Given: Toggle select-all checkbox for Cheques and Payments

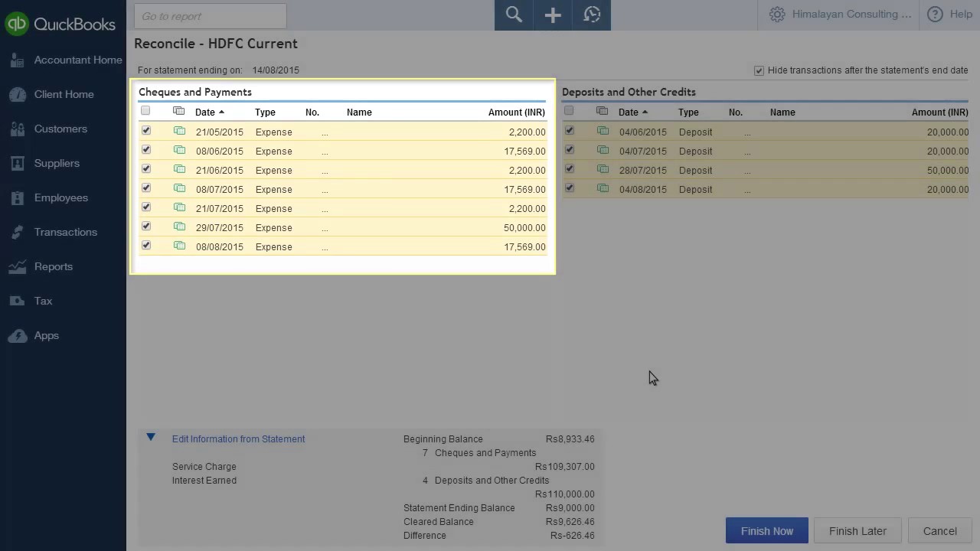Looking at the screenshot, I should click(x=145, y=111).
